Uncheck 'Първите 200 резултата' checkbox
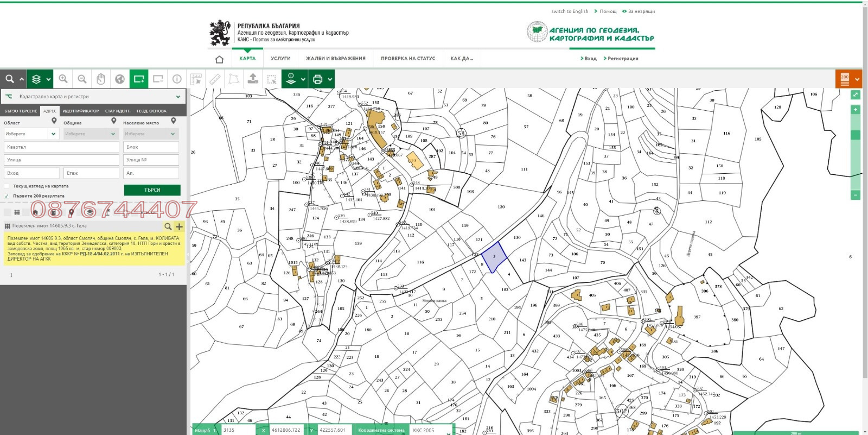Image resolution: width=868 pixels, height=435 pixels. point(7,196)
